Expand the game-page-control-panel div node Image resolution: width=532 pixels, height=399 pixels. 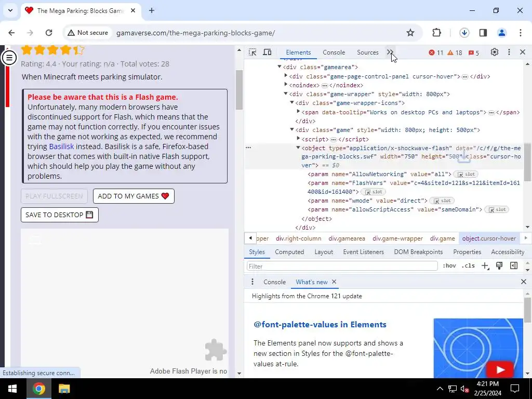pyautogui.click(x=286, y=76)
